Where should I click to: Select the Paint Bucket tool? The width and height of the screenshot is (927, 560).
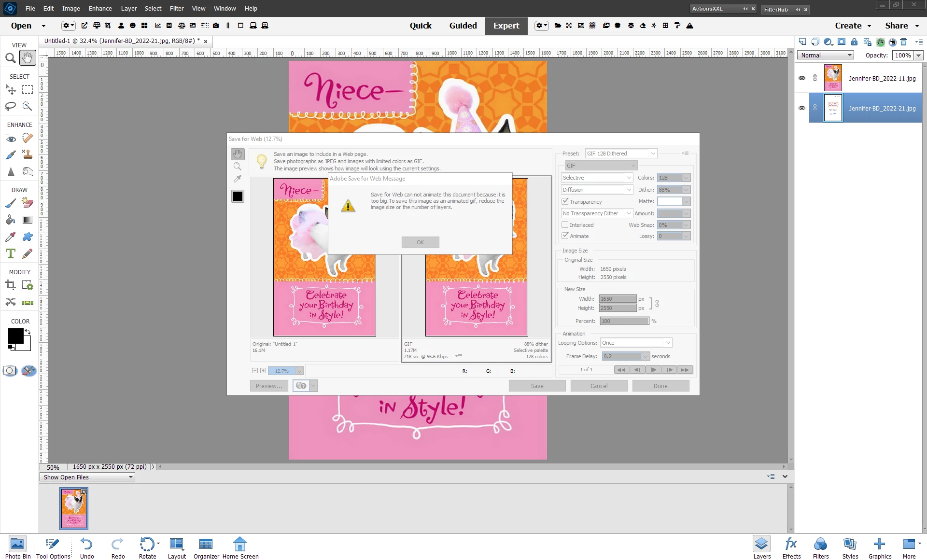pyautogui.click(x=10, y=220)
